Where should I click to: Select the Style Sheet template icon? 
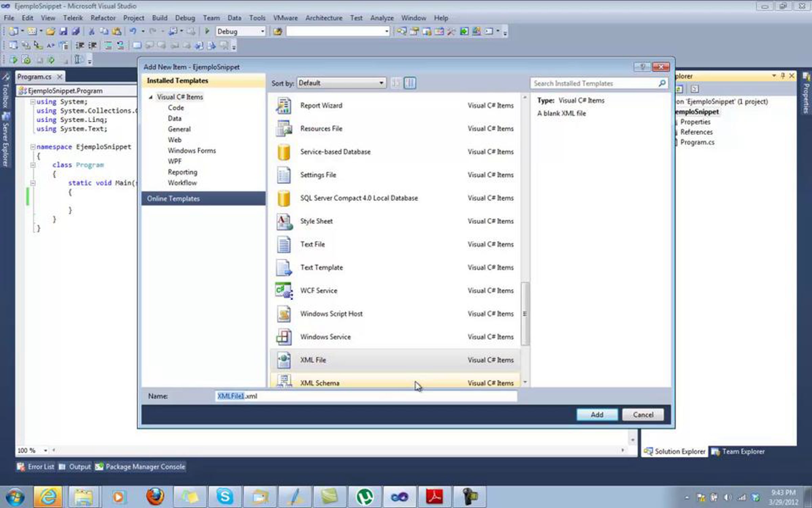coord(284,221)
